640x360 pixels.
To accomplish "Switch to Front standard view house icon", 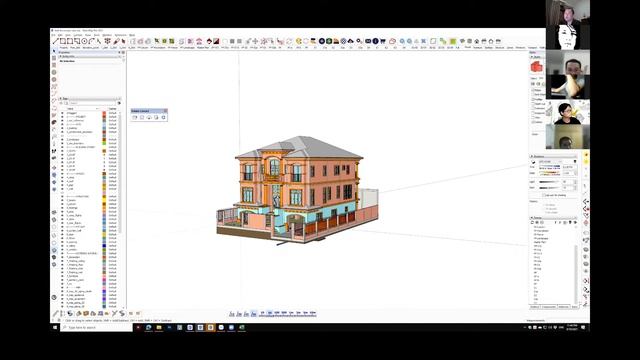I will point(476,41).
